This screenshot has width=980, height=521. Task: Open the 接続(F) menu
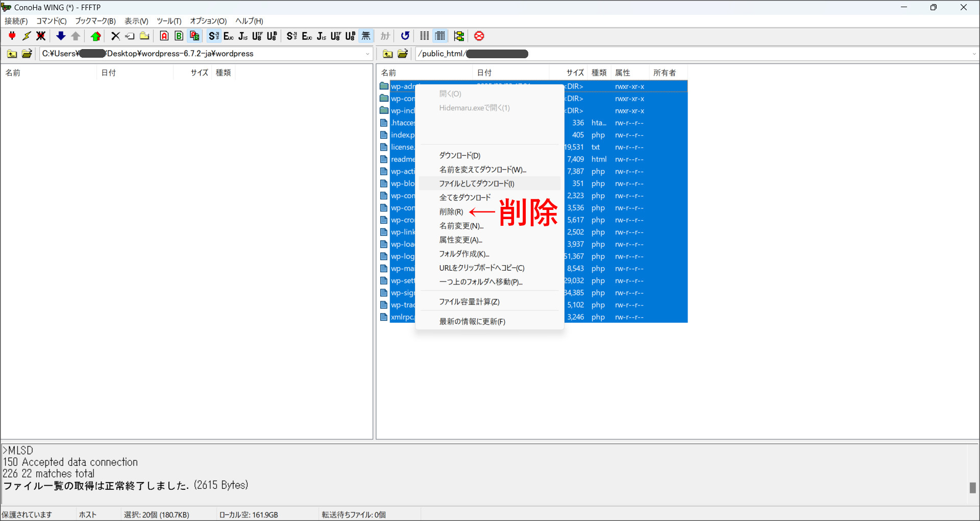16,21
